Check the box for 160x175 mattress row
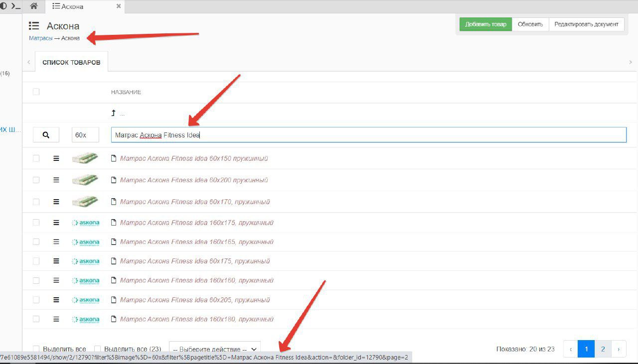The width and height of the screenshot is (638, 364). (36, 223)
